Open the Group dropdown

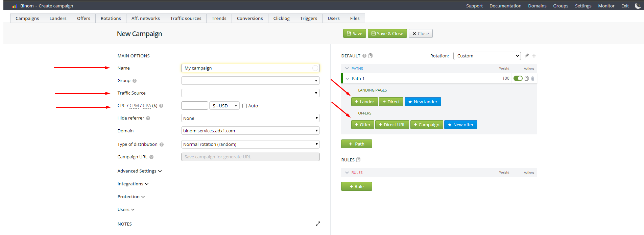pos(251,80)
